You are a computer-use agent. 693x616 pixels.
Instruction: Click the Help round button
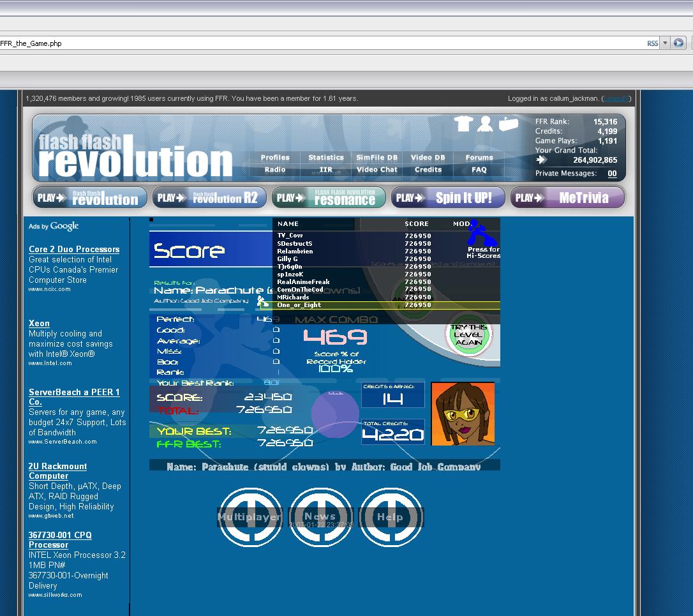coord(391,517)
